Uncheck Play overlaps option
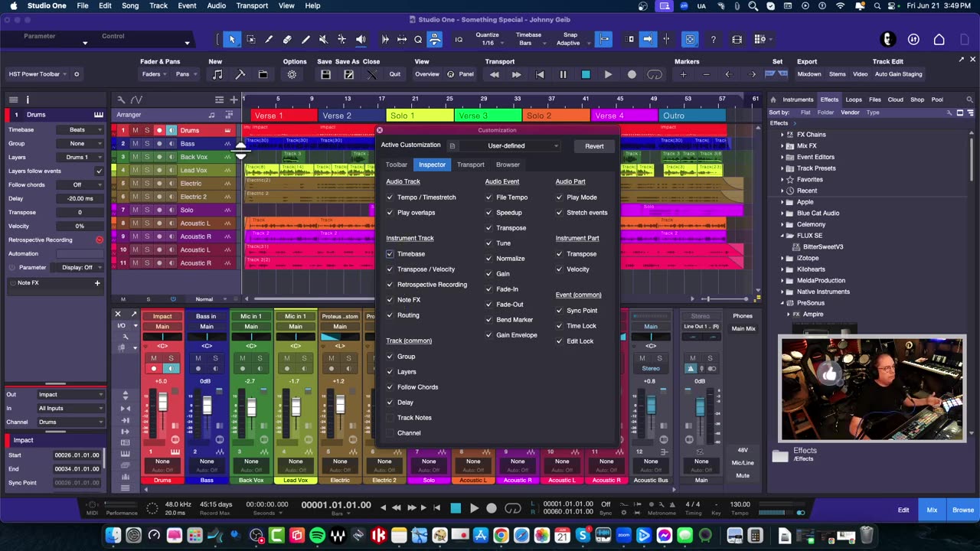The image size is (980, 551). [390, 213]
